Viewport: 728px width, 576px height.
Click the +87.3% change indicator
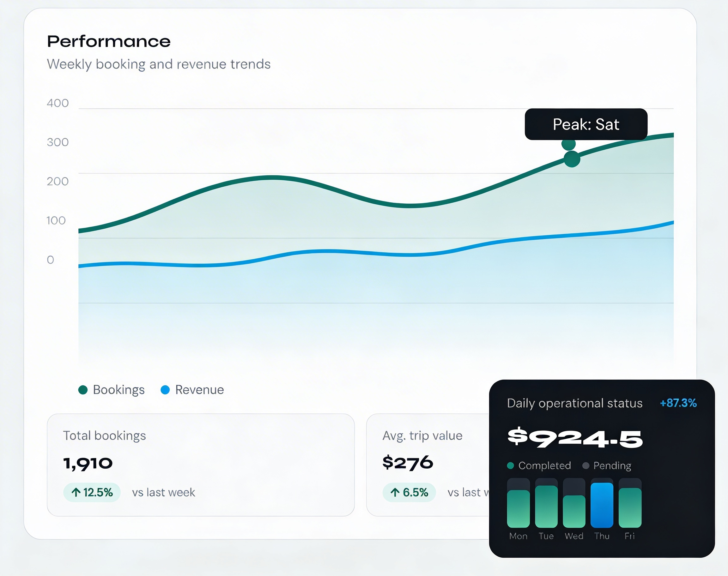pyautogui.click(x=678, y=403)
